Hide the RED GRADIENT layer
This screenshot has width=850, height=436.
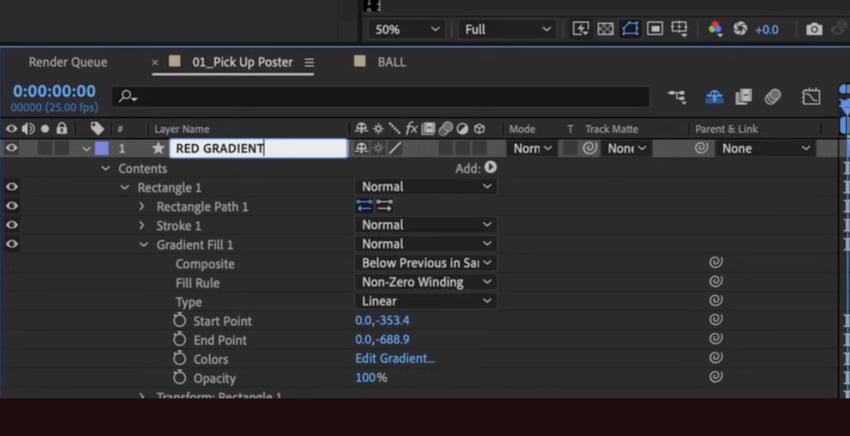point(11,148)
